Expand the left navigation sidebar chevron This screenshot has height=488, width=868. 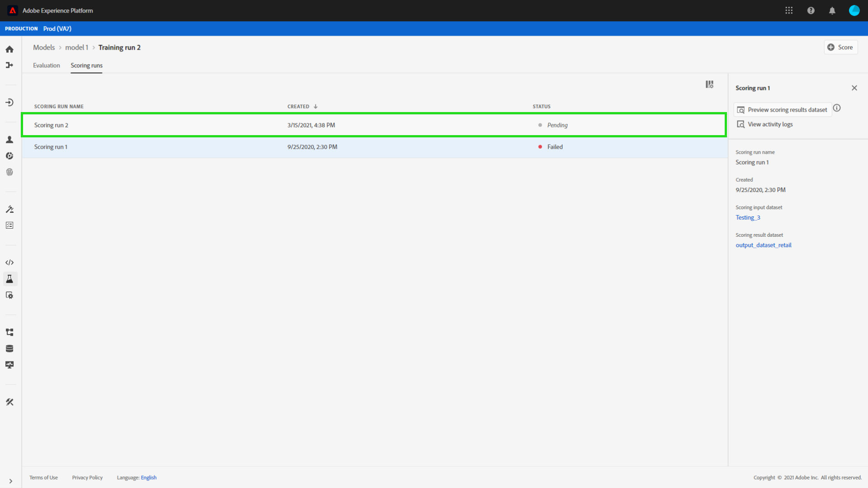[x=10, y=481]
